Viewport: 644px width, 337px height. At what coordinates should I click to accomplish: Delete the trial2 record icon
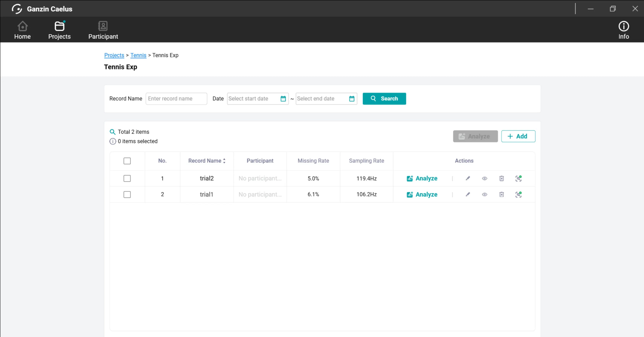[501, 178]
